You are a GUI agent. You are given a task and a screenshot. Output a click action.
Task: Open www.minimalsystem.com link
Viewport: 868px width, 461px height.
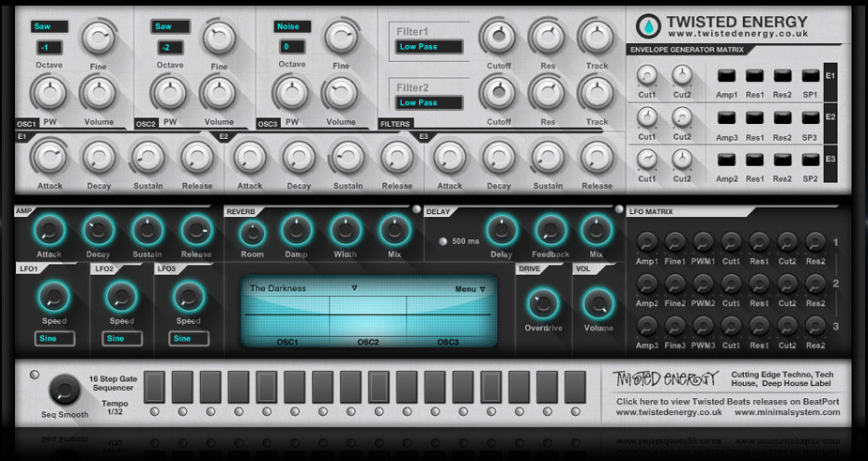[787, 412]
